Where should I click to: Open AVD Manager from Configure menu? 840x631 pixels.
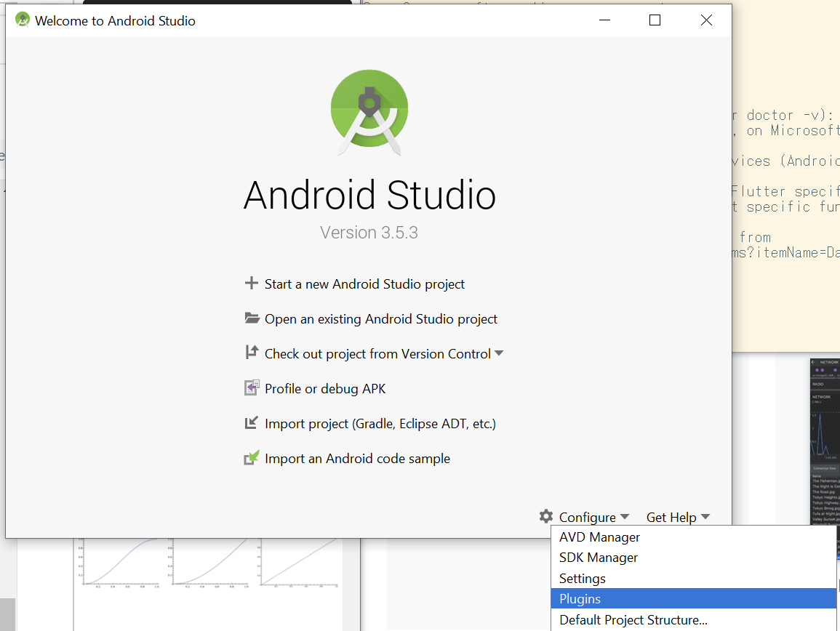(x=694, y=537)
